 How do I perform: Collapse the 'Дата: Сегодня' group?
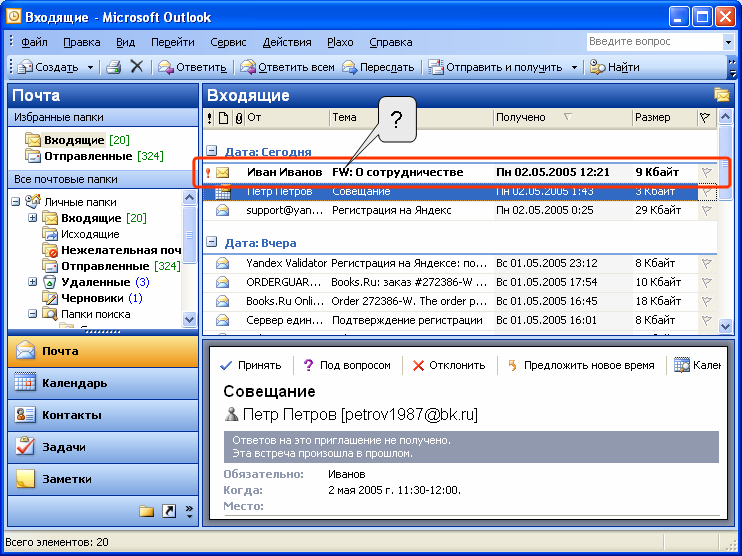pyautogui.click(x=212, y=151)
